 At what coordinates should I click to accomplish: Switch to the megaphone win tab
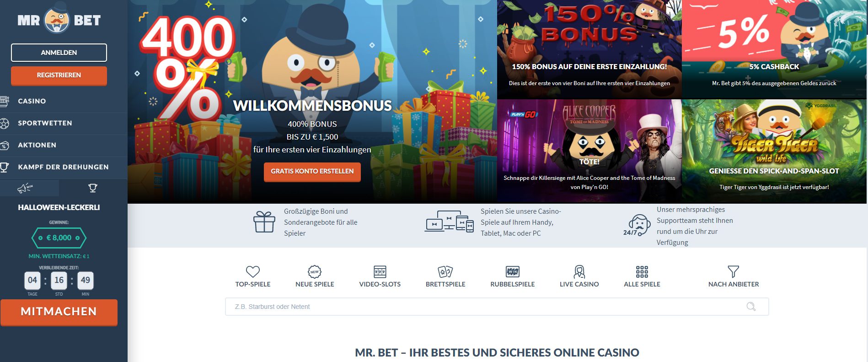25,188
